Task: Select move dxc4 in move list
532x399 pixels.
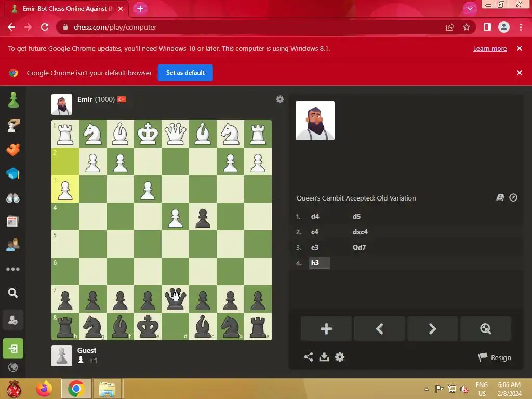Action: 360,232
